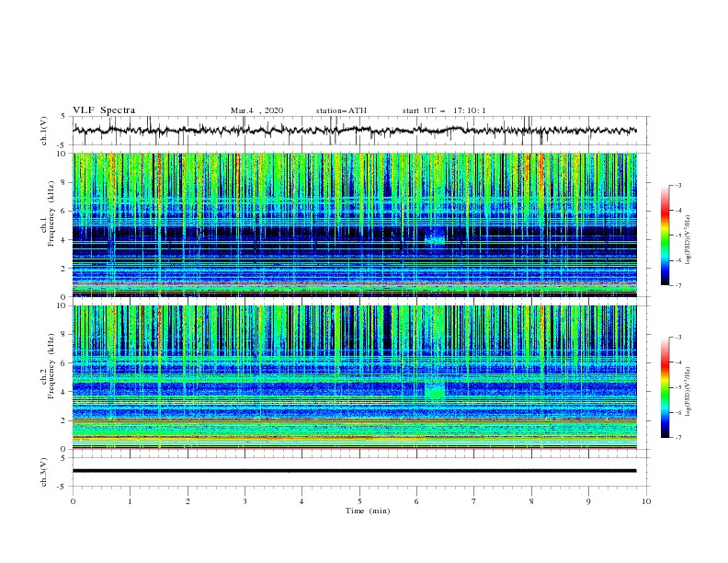This screenshot has height=563, width=728.
Task: Select the date text "Mar.4 , 2020"
Action: (x=256, y=110)
